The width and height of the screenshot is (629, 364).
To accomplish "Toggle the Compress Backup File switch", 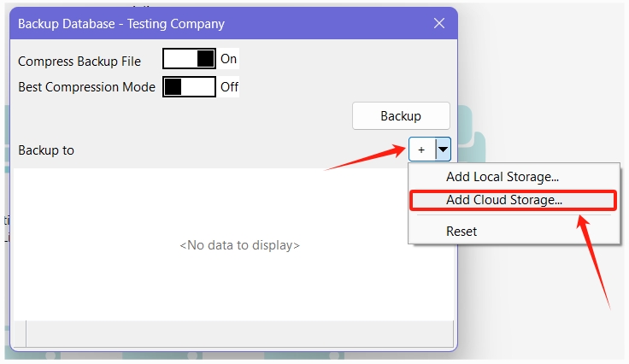I will [189, 59].
